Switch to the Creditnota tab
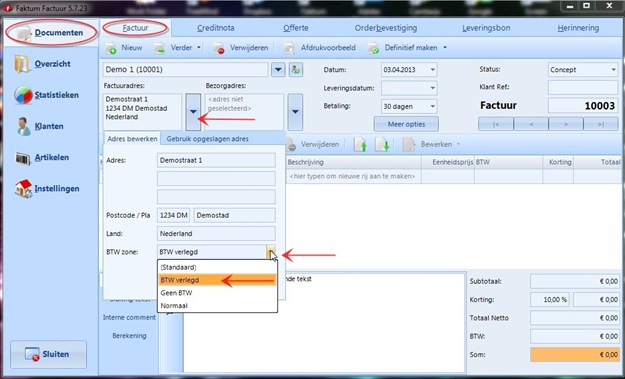This screenshot has width=625, height=379. (216, 28)
